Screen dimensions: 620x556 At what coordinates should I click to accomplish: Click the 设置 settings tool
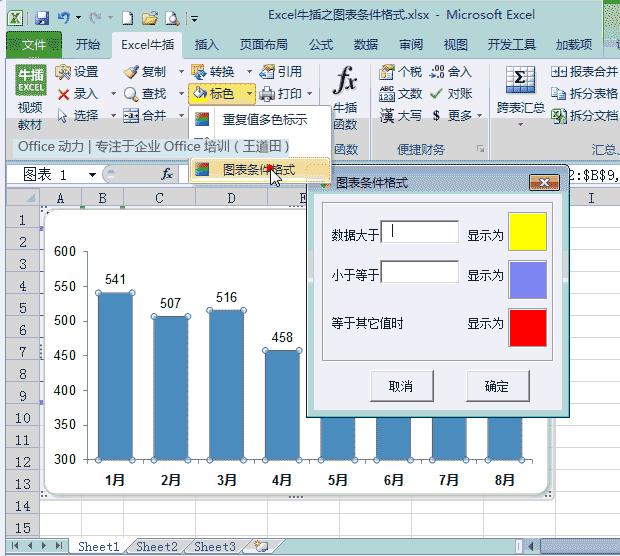point(77,72)
